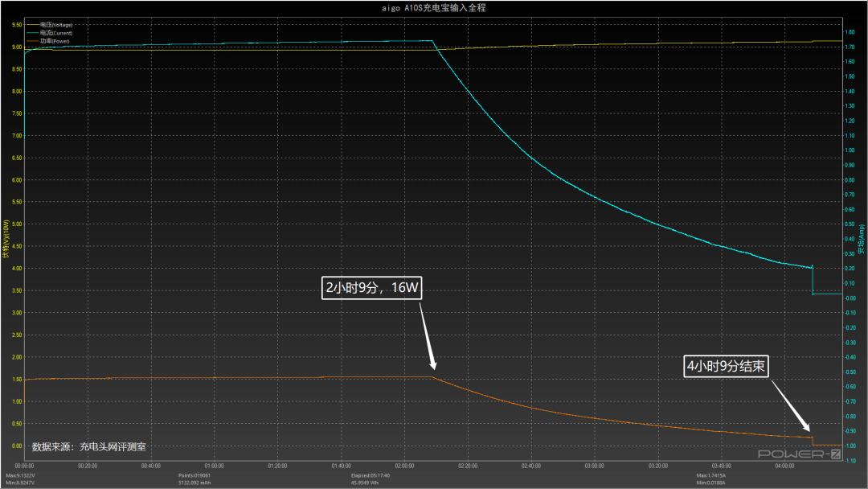The width and height of the screenshot is (868, 489).
Task: Click the -1.10 tick on the ampere axis
Action: click(850, 461)
